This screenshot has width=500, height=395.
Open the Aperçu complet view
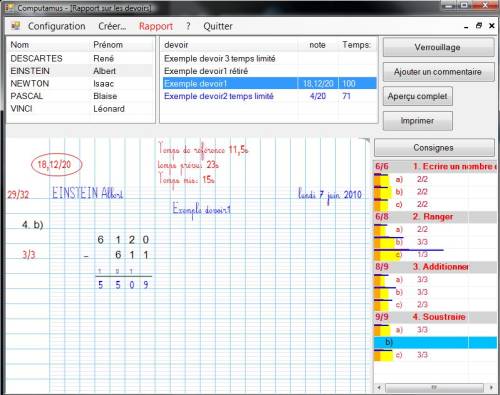(417, 96)
